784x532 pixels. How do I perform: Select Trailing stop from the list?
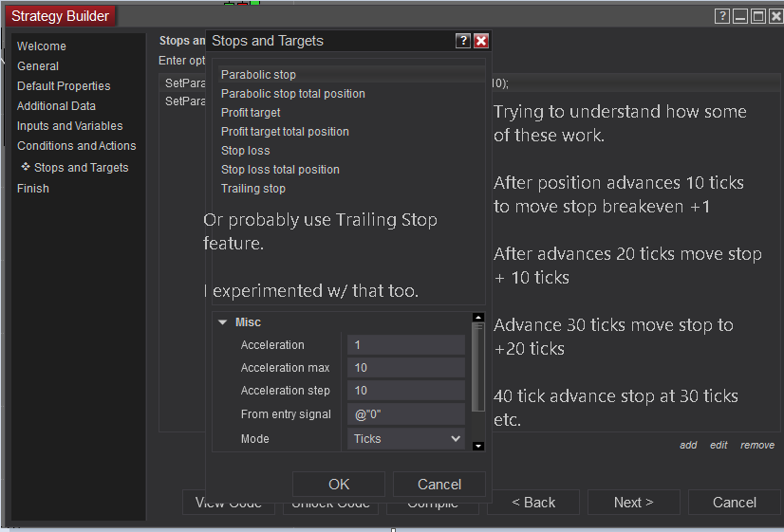[253, 189]
